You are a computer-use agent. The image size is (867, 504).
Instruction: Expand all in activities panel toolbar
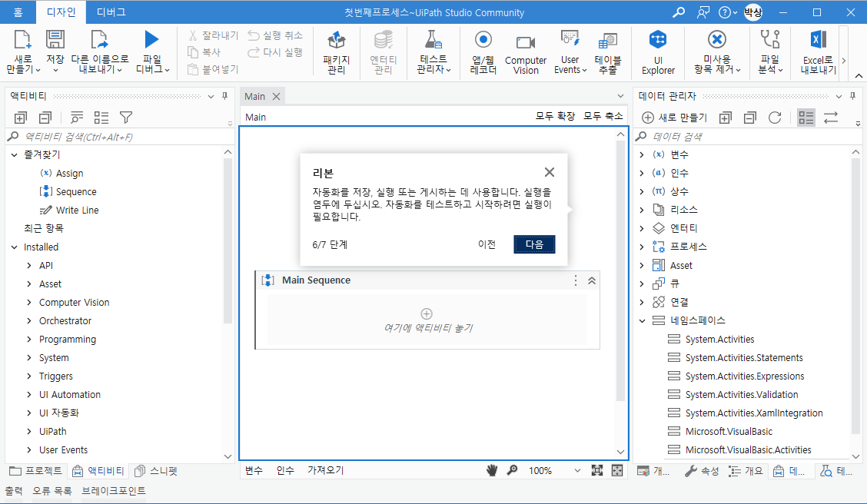point(21,118)
